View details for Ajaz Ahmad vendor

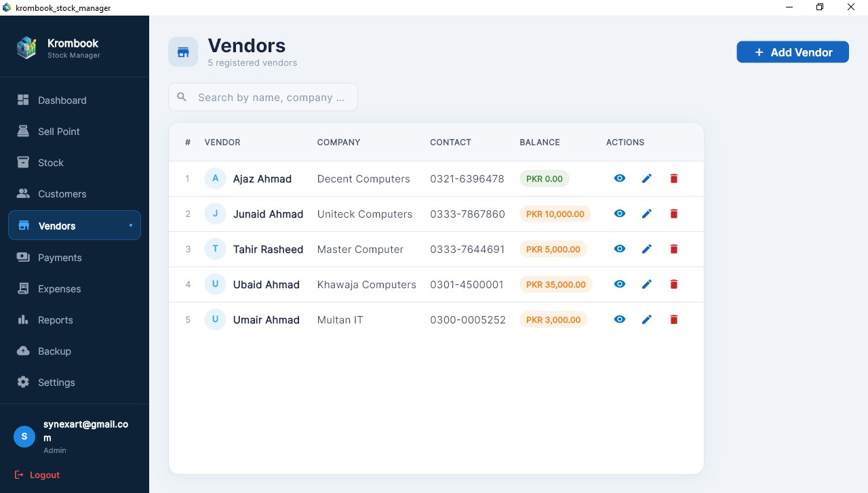click(x=619, y=178)
